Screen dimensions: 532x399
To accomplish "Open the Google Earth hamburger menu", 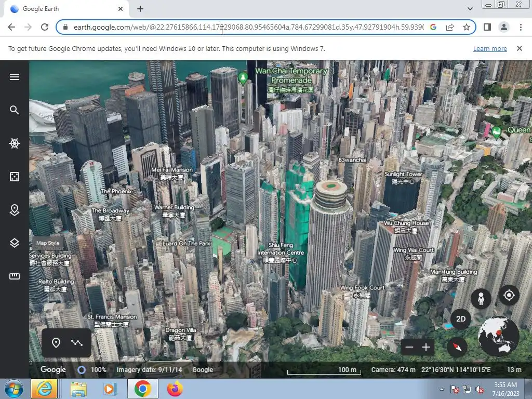I will [14, 77].
